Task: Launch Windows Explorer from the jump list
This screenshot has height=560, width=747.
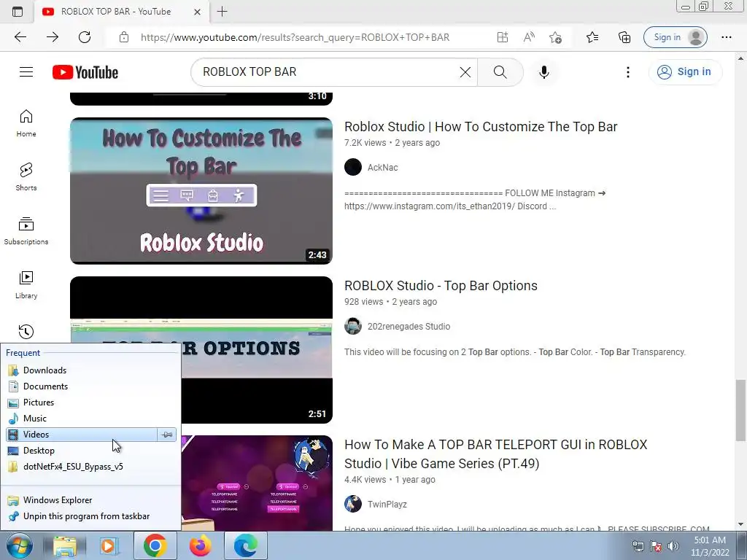Action: click(x=91, y=500)
